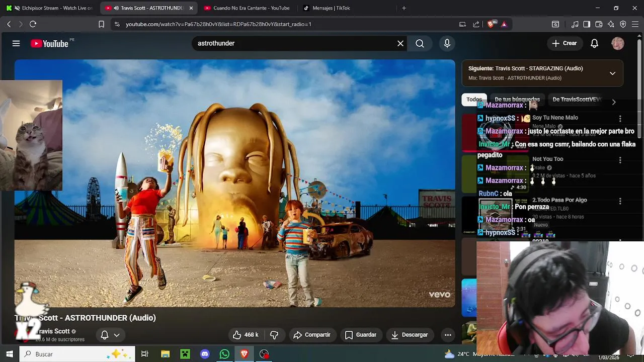Open WhatsApp from the taskbar
This screenshot has width=644, height=362.
[224, 354]
